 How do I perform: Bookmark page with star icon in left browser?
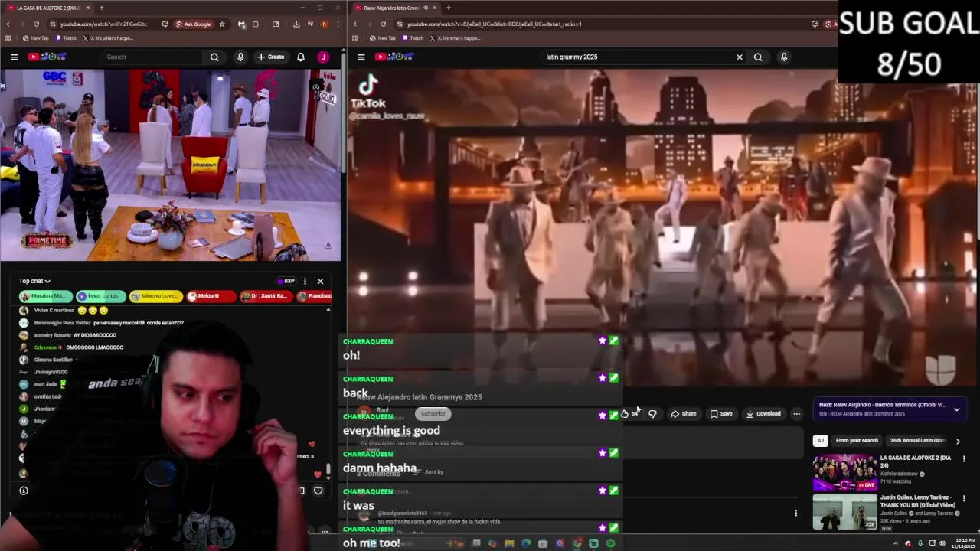pyautogui.click(x=222, y=24)
